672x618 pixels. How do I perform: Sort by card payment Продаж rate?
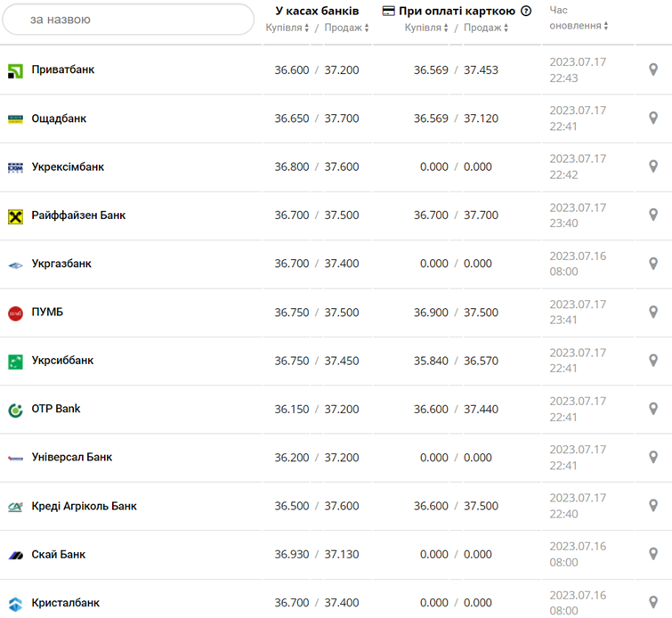[x=486, y=28]
